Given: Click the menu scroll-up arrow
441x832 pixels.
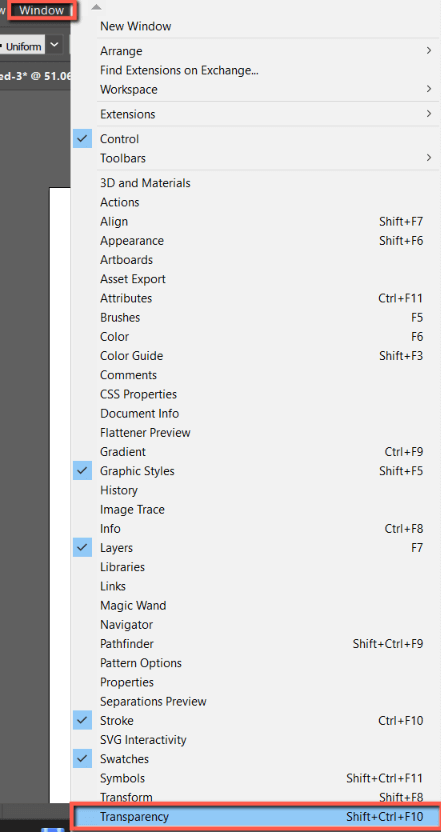Looking at the screenshot, I should click(96, 7).
